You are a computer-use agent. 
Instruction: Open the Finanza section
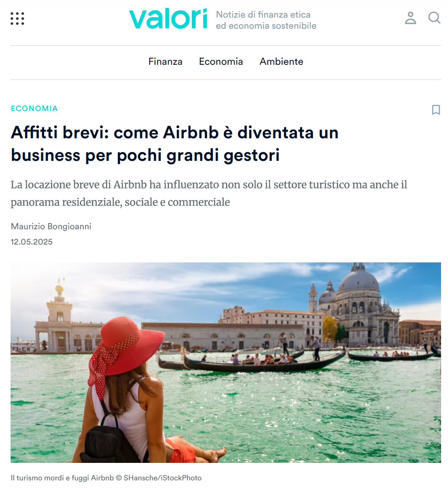[165, 62]
